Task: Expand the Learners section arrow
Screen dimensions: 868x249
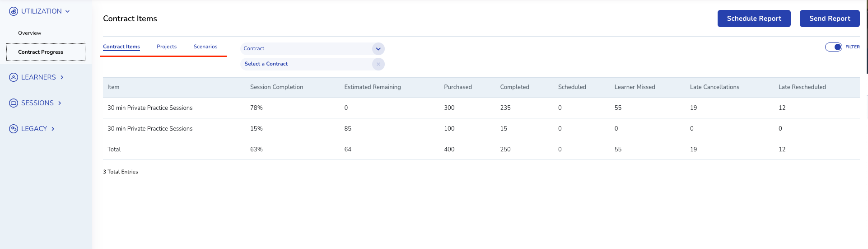Action: 62,77
